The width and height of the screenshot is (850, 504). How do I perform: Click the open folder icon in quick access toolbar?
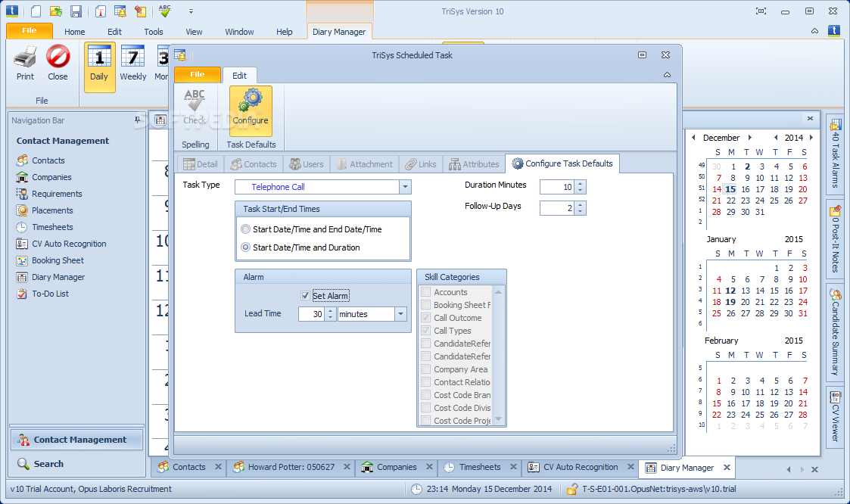pos(56,11)
